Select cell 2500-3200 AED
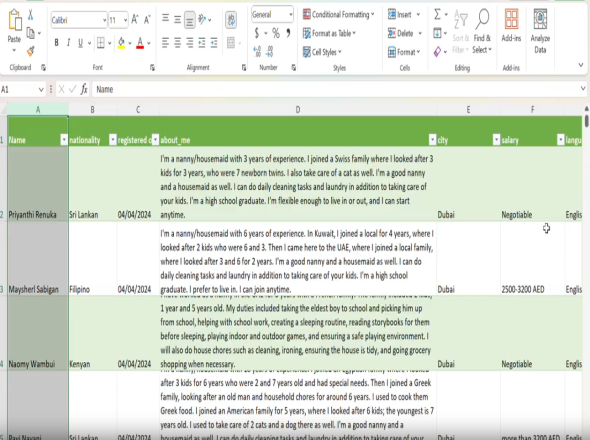Viewport: 590px width, 440px height. click(x=532, y=258)
